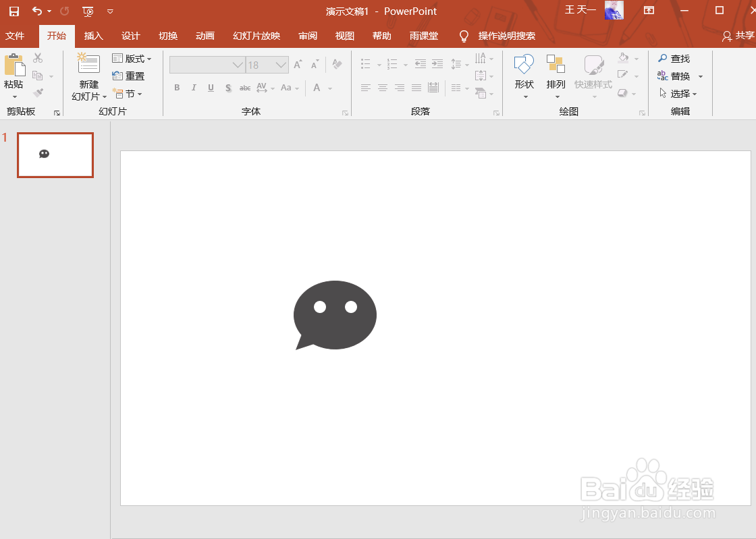Click the Redo icon in title bar
The image size is (756, 539).
[x=65, y=11]
